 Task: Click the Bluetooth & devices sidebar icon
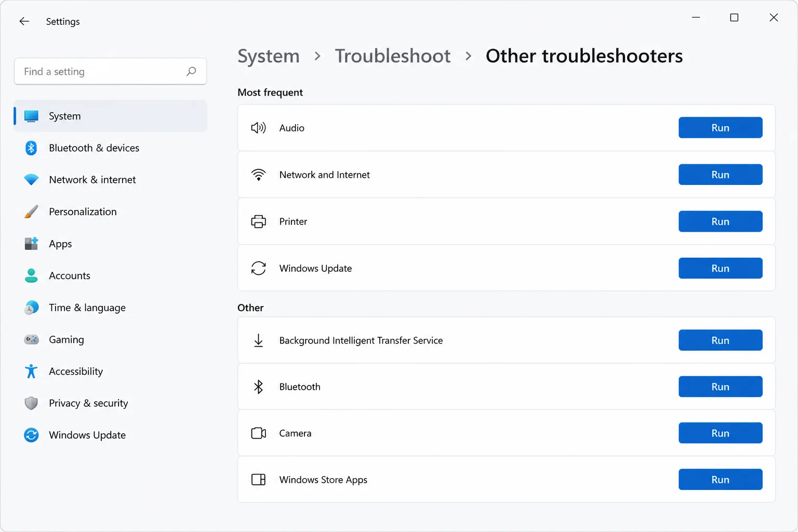click(31, 148)
